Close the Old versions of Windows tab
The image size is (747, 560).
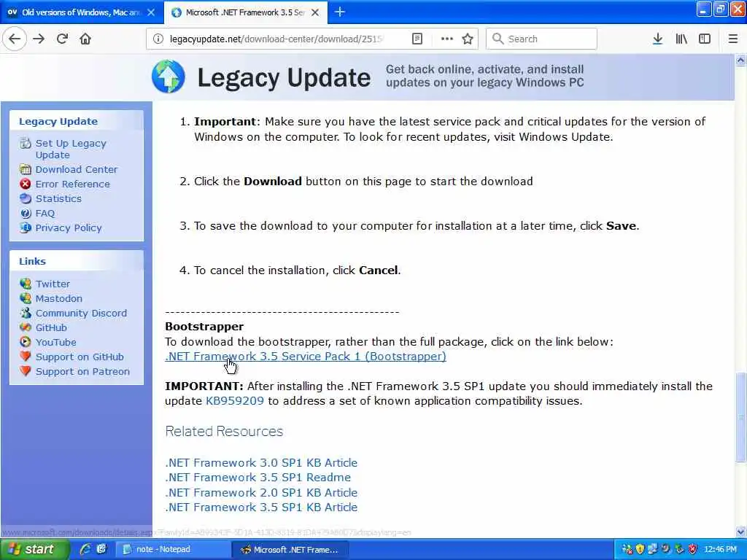pos(151,12)
